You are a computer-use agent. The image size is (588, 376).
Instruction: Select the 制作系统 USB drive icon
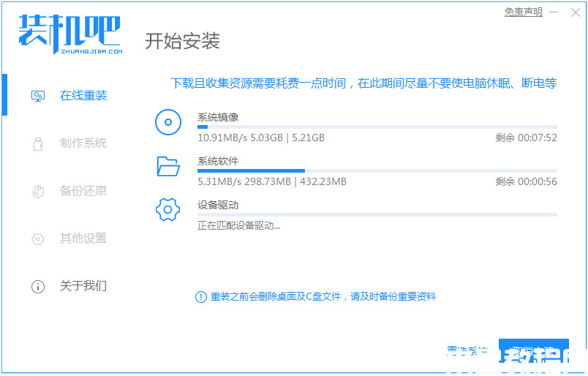38,143
